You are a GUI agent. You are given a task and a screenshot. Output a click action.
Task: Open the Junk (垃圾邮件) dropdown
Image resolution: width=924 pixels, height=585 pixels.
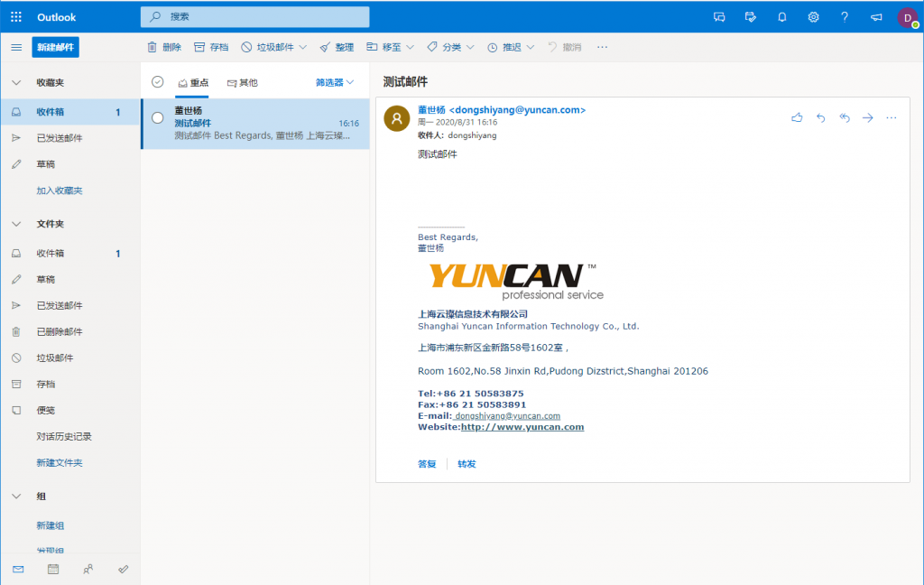point(274,47)
